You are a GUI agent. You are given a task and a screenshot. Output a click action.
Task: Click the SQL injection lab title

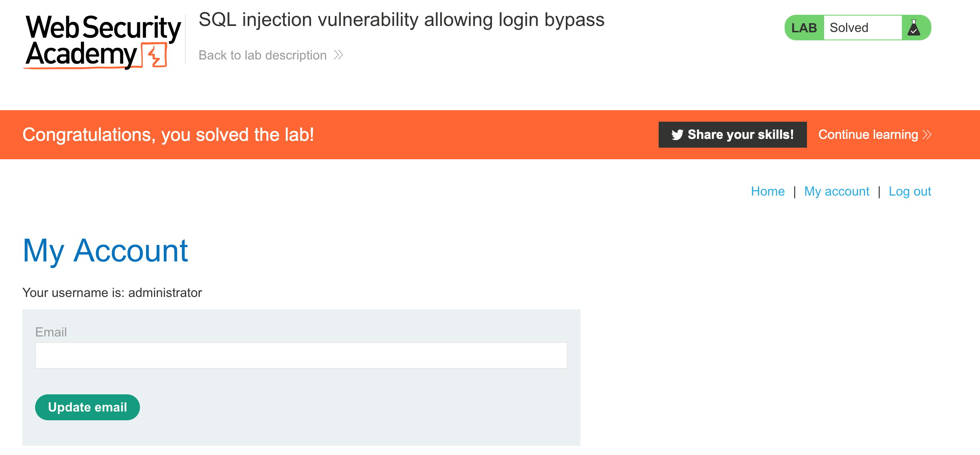(x=401, y=20)
